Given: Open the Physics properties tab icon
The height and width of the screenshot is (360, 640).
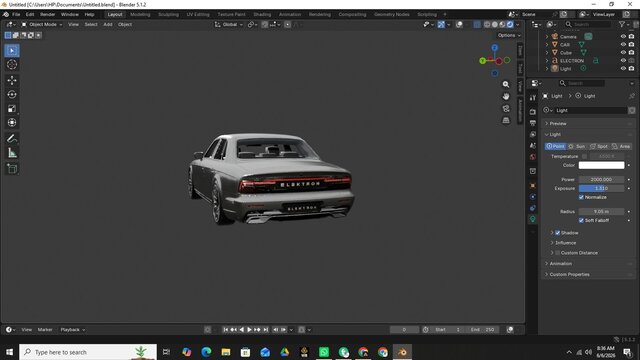Looking at the screenshot, I should [x=533, y=197].
